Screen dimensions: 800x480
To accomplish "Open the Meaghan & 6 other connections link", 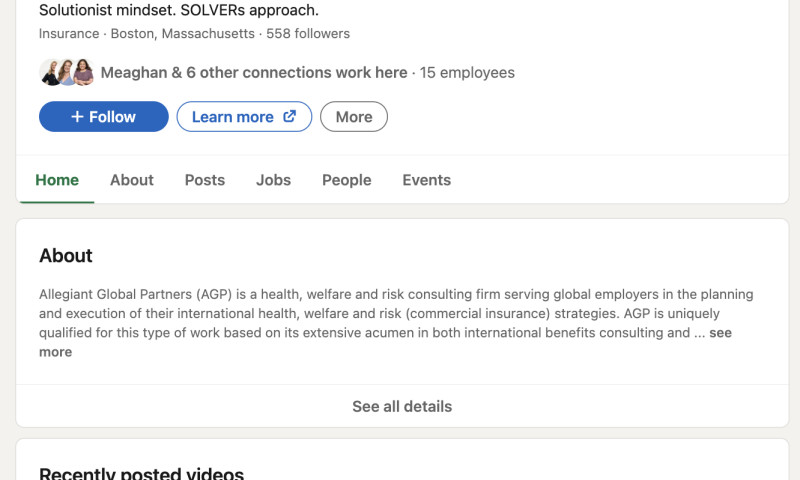I will (254, 72).
